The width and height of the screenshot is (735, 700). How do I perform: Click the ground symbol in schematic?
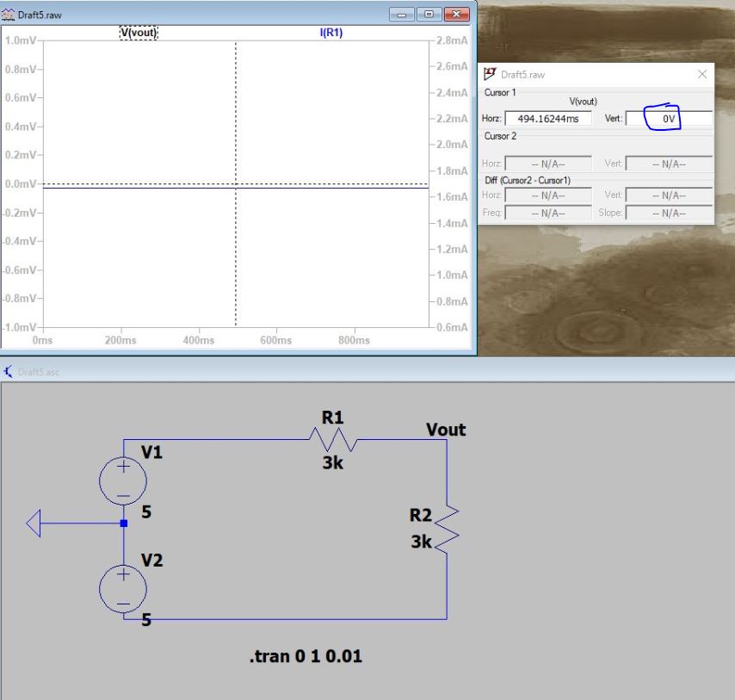[x=40, y=523]
